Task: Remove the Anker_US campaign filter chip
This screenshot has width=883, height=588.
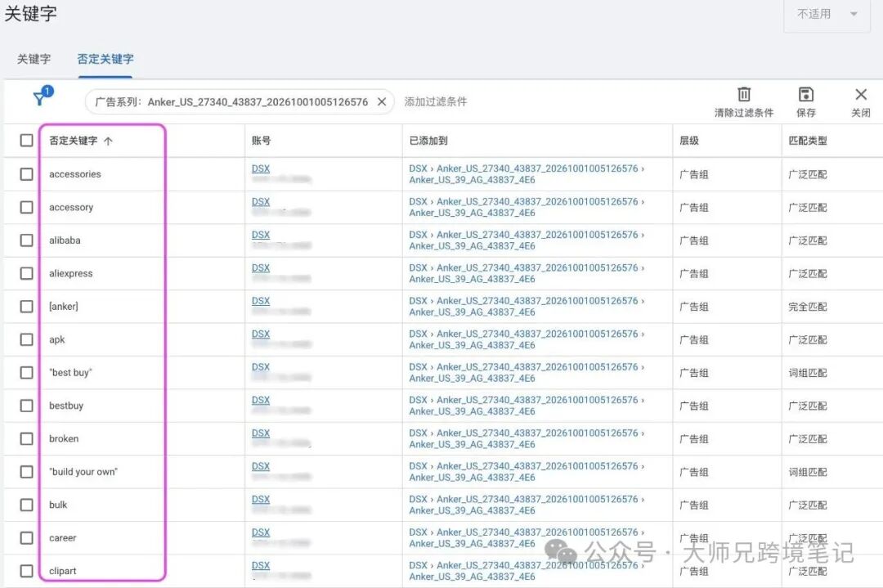Action: pos(382,101)
